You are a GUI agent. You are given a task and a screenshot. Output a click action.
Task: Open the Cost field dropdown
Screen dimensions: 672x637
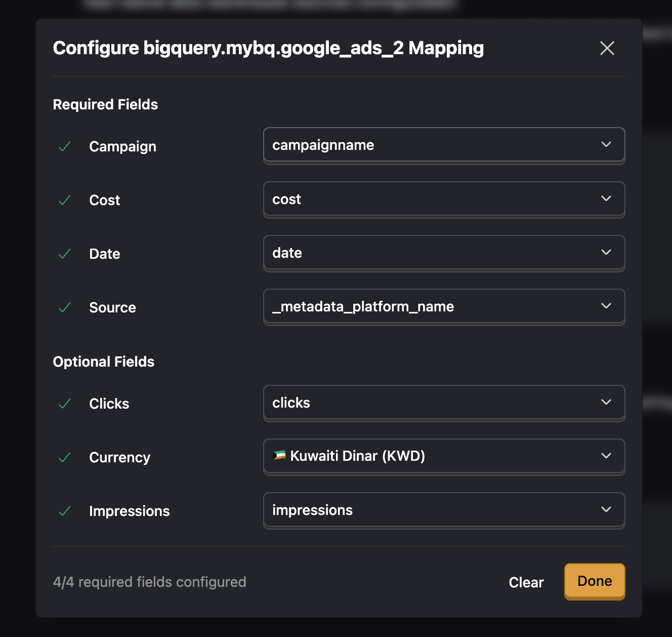[444, 199]
